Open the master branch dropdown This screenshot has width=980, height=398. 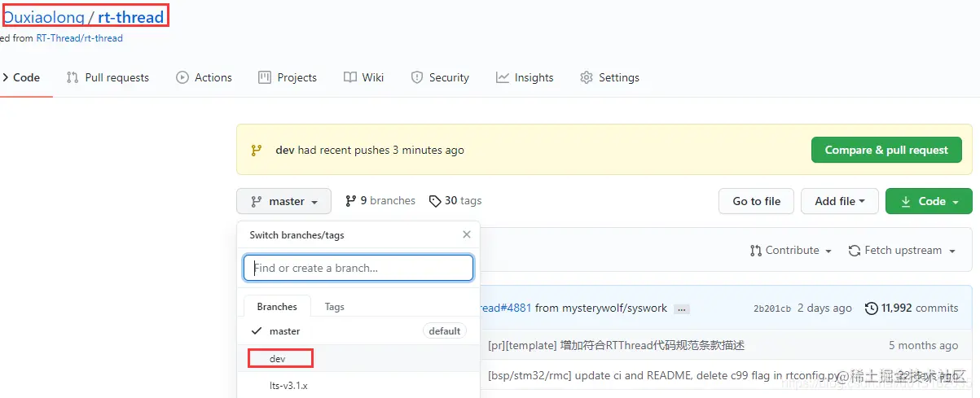point(283,201)
